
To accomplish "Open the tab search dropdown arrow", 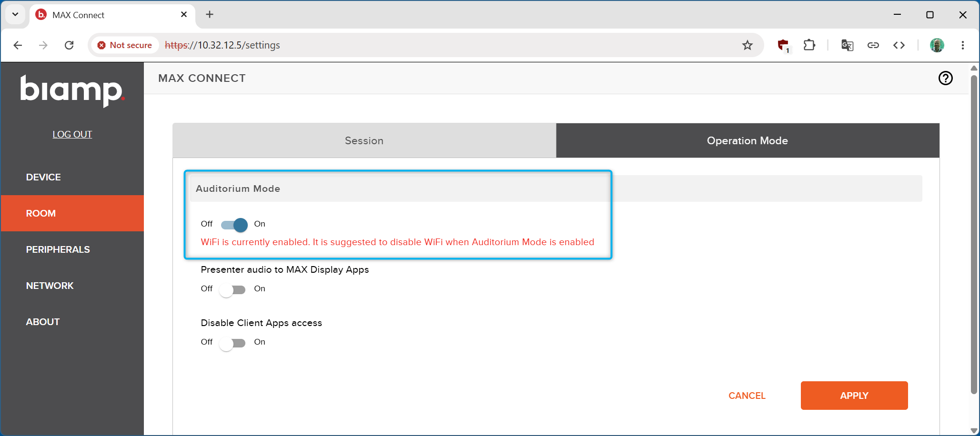I will point(15,14).
